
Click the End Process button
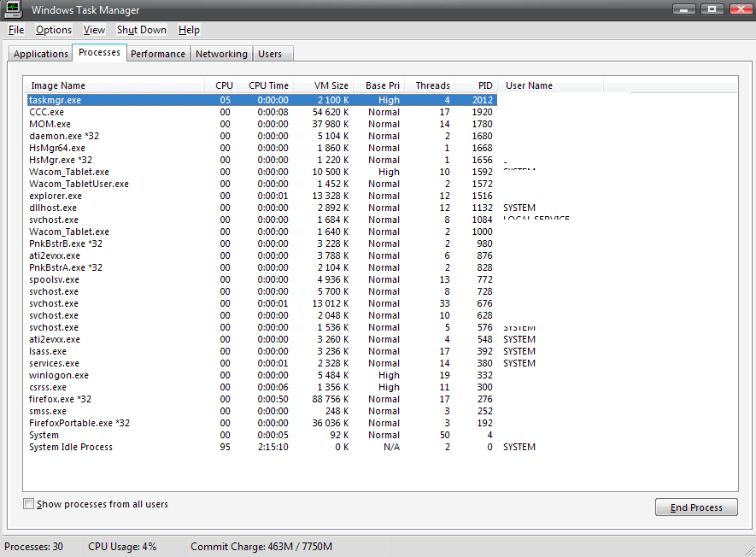click(x=696, y=507)
